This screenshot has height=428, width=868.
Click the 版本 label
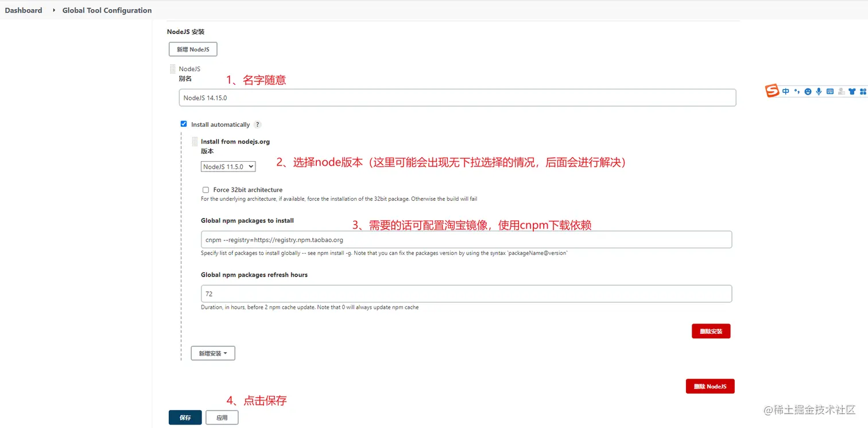point(207,151)
